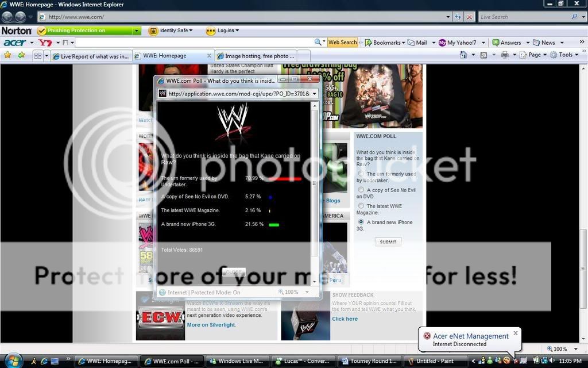Viewport: 588px width, 368px height.
Task: Click the Print icon in command bar
Action: tap(504, 55)
